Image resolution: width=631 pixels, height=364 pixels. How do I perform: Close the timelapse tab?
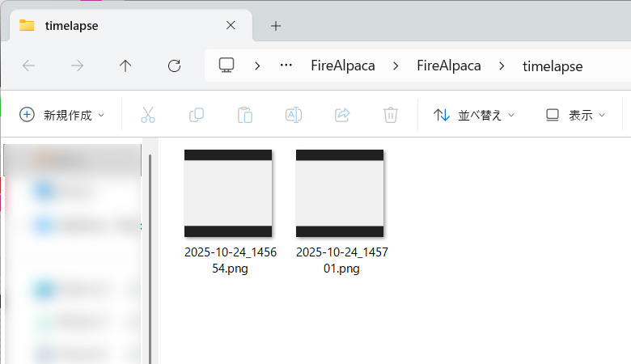tap(231, 25)
